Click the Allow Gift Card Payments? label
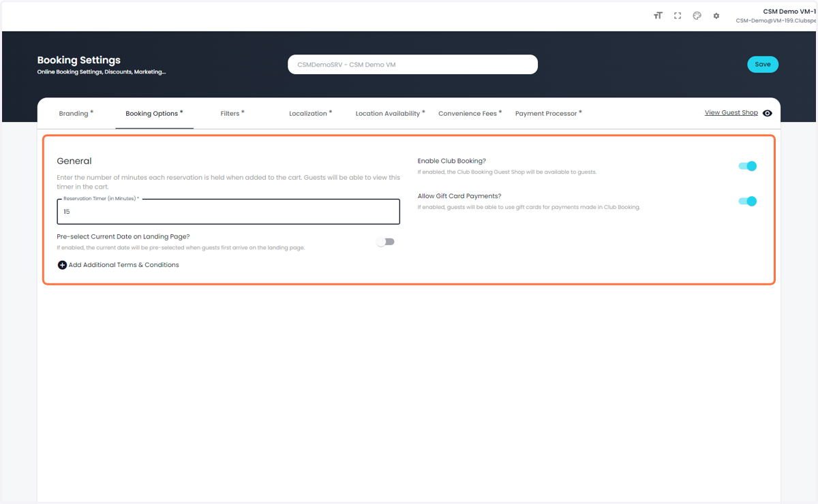818x504 pixels. point(459,196)
